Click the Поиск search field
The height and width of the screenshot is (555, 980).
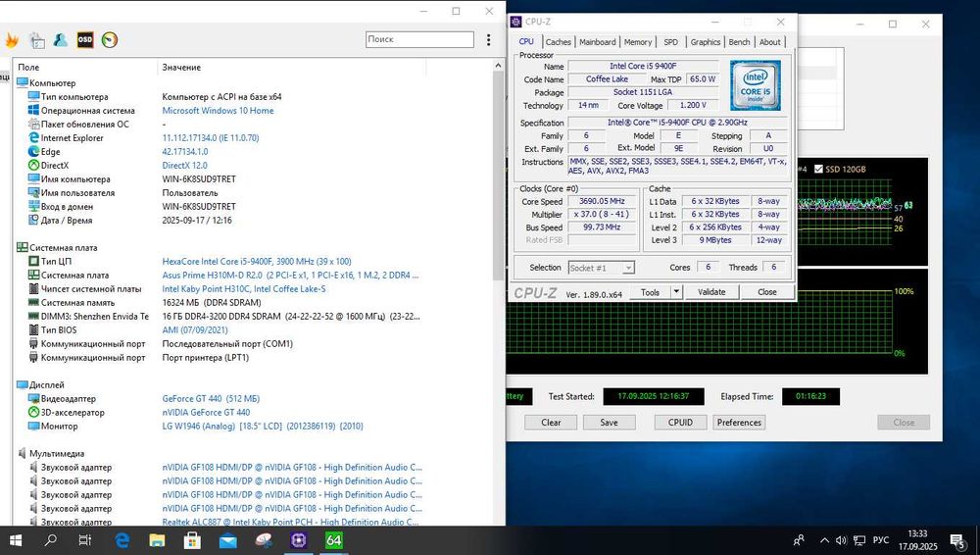[420, 39]
